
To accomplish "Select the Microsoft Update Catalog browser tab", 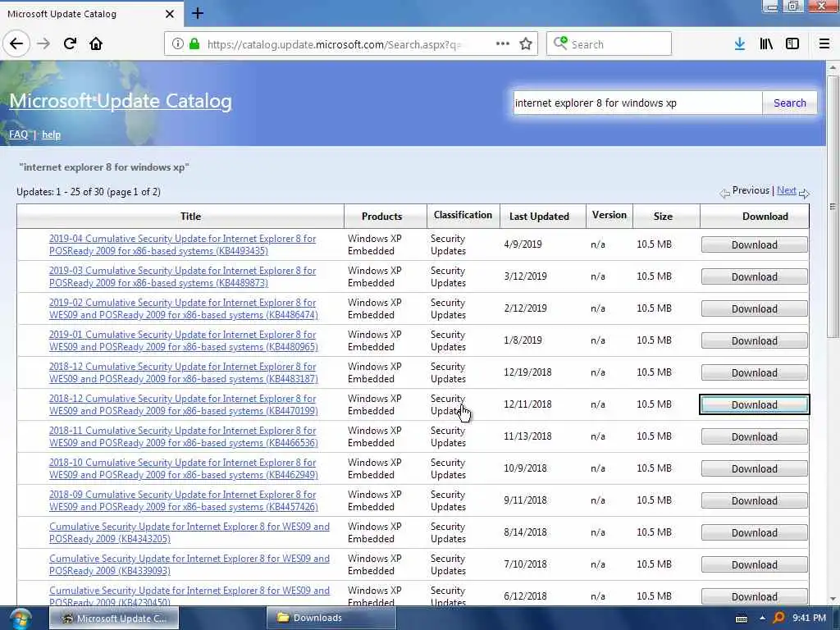I will click(x=91, y=13).
